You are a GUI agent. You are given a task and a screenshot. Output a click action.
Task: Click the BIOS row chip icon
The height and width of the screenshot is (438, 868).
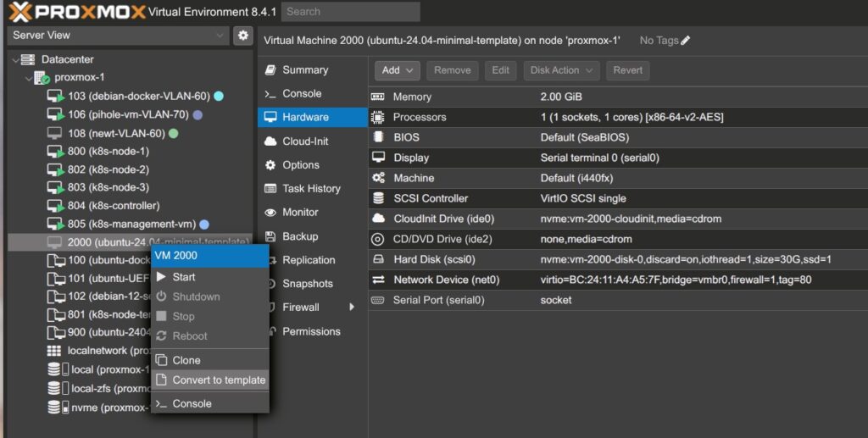point(379,137)
